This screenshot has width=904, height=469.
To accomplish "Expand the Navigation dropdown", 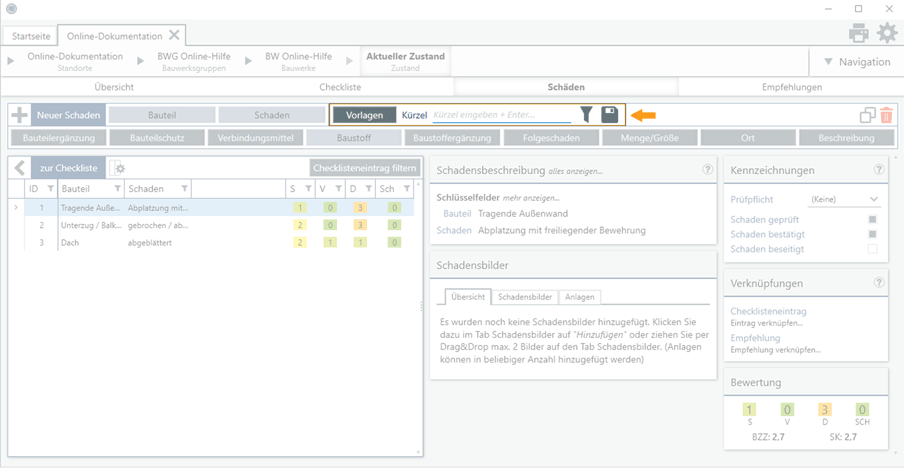I will coord(856,62).
